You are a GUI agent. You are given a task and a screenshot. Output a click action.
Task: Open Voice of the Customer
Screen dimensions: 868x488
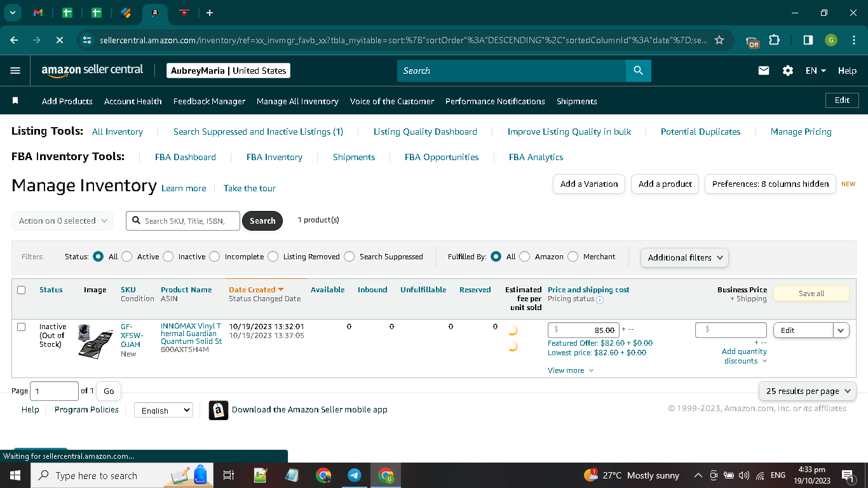tap(392, 101)
